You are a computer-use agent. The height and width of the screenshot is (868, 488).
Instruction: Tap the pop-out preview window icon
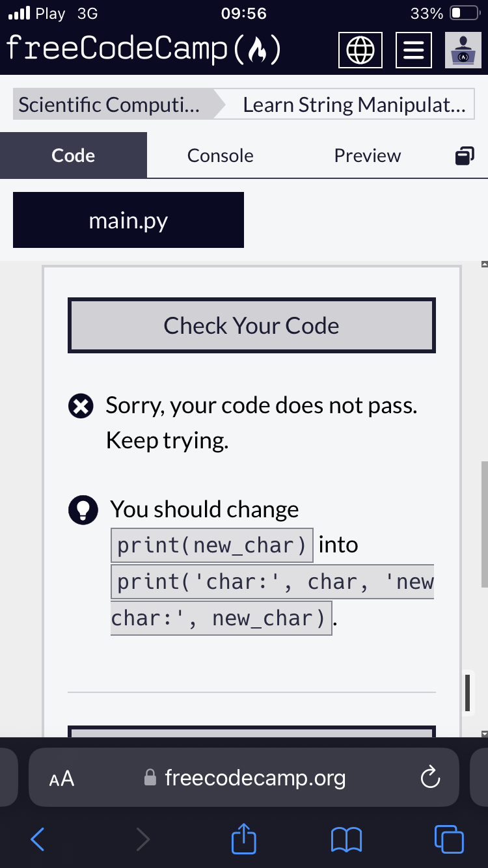click(463, 156)
